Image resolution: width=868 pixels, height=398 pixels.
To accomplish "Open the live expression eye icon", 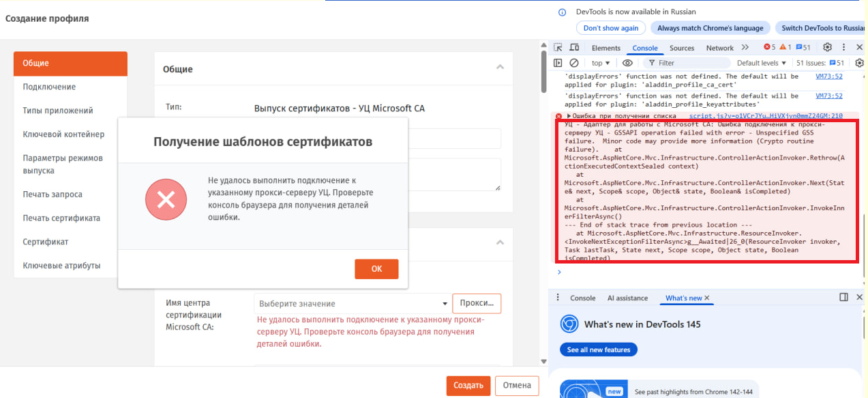I will coord(627,63).
